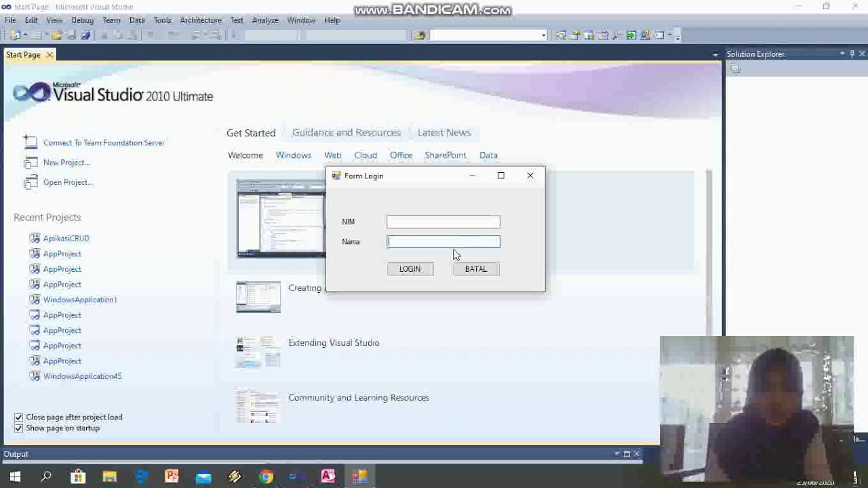Open Windows search from taskbar
Viewport: 868px width, 488px height.
(x=46, y=476)
